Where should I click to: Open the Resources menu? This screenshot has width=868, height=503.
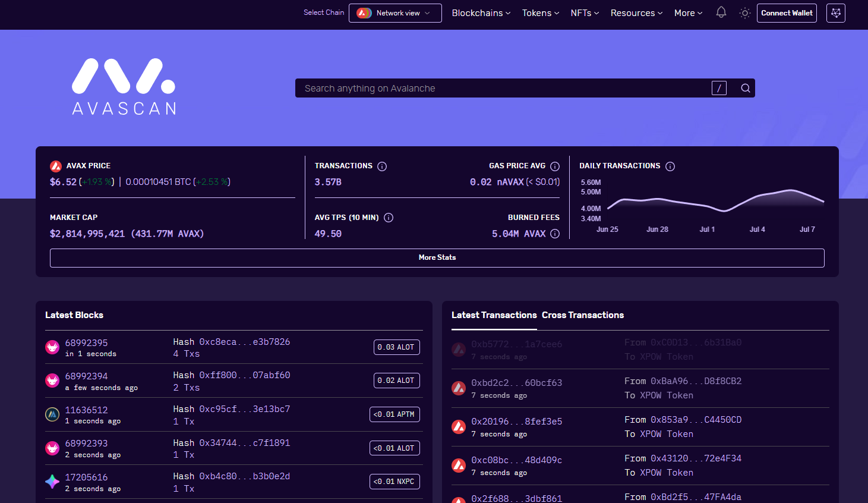pyautogui.click(x=636, y=13)
